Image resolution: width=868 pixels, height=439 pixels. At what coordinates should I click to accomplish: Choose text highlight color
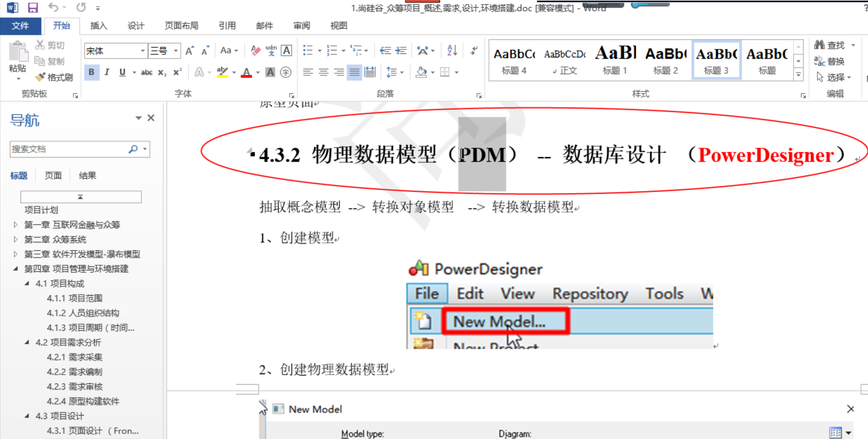click(x=223, y=72)
